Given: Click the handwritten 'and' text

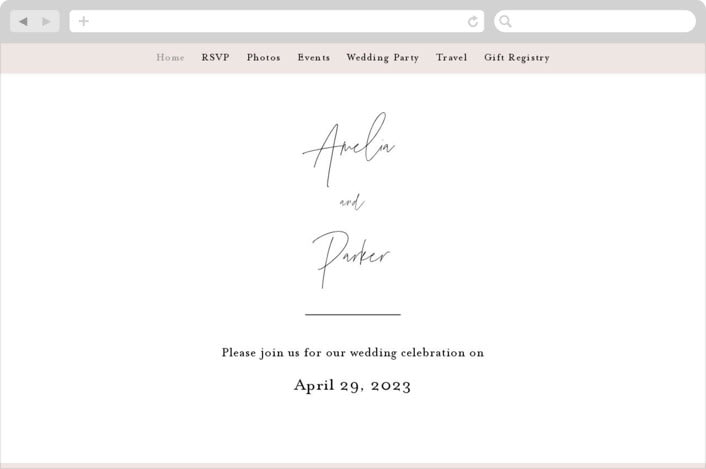Looking at the screenshot, I should [x=352, y=203].
